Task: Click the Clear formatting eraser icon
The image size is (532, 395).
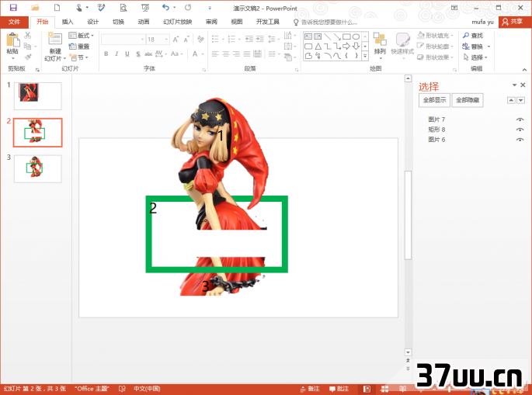Action: click(x=200, y=40)
